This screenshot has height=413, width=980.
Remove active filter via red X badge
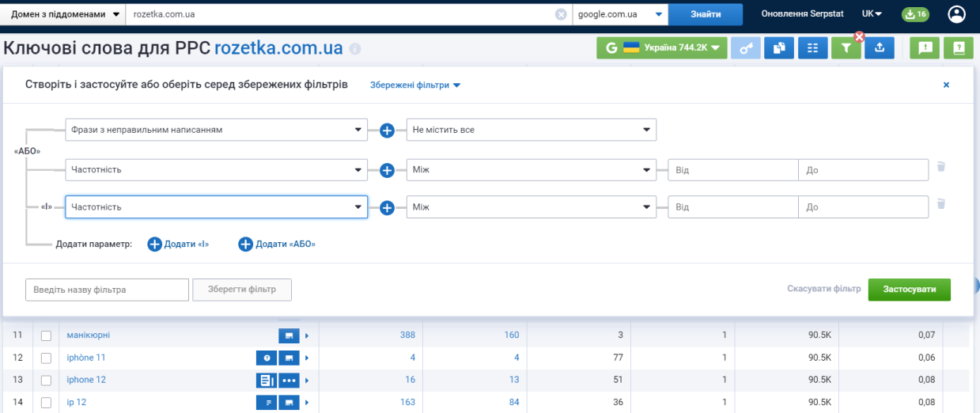coord(859,37)
